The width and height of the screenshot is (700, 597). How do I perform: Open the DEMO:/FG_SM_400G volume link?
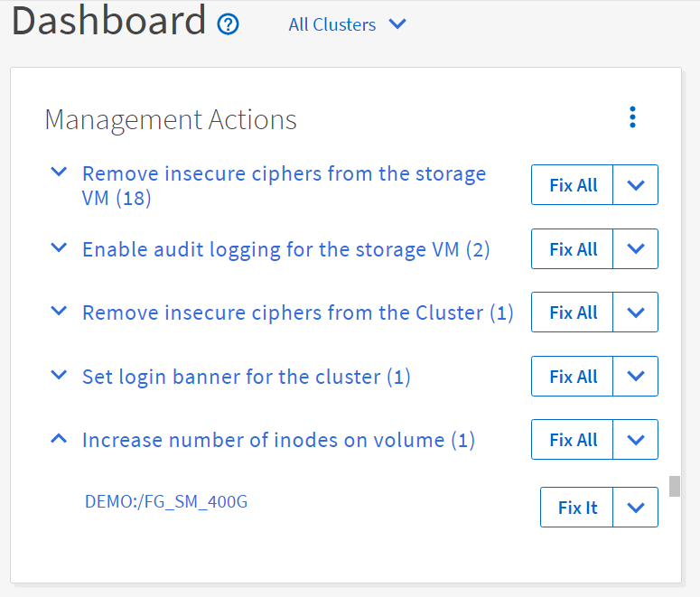tap(166, 501)
